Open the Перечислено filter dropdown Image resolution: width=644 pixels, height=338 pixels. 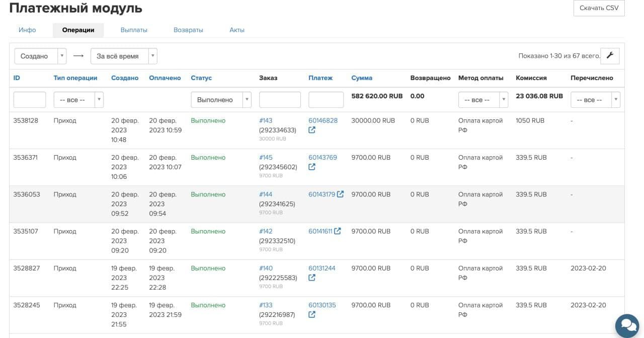595,100
